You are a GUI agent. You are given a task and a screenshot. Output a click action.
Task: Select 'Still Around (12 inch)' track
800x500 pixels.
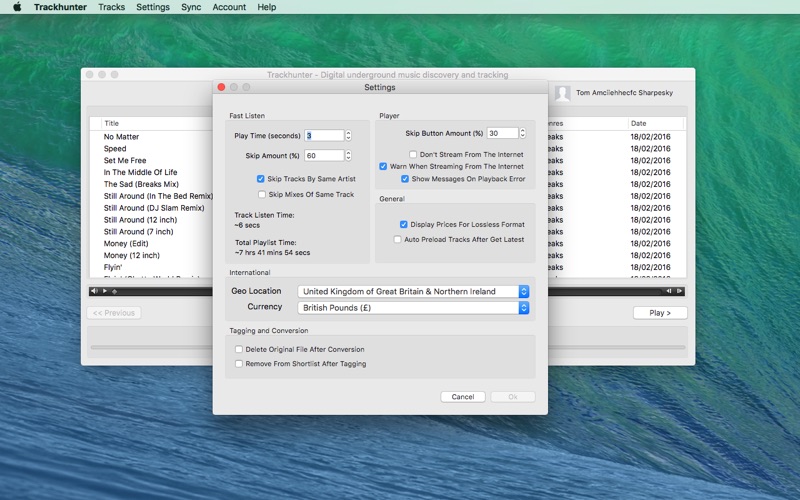[x=140, y=219]
